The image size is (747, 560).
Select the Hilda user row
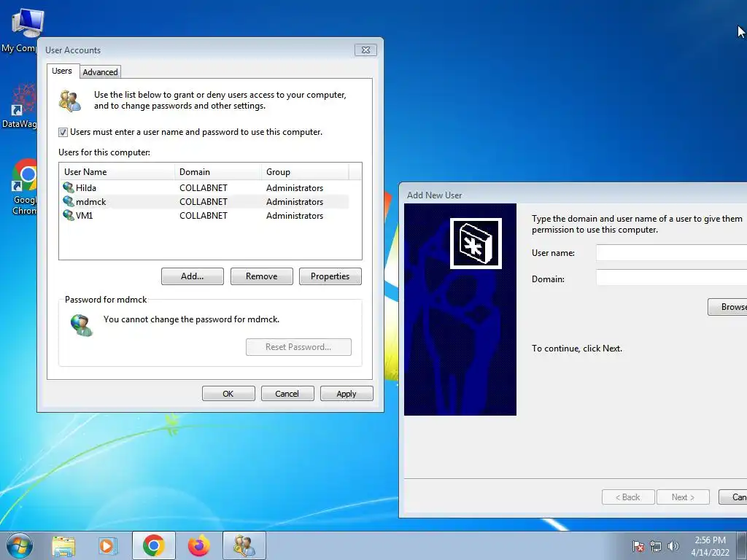(204, 187)
